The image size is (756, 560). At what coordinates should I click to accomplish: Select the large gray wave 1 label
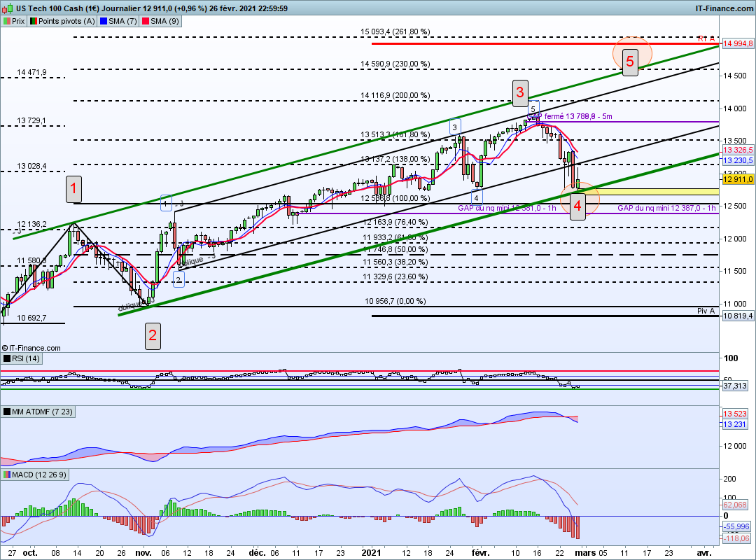click(x=73, y=188)
